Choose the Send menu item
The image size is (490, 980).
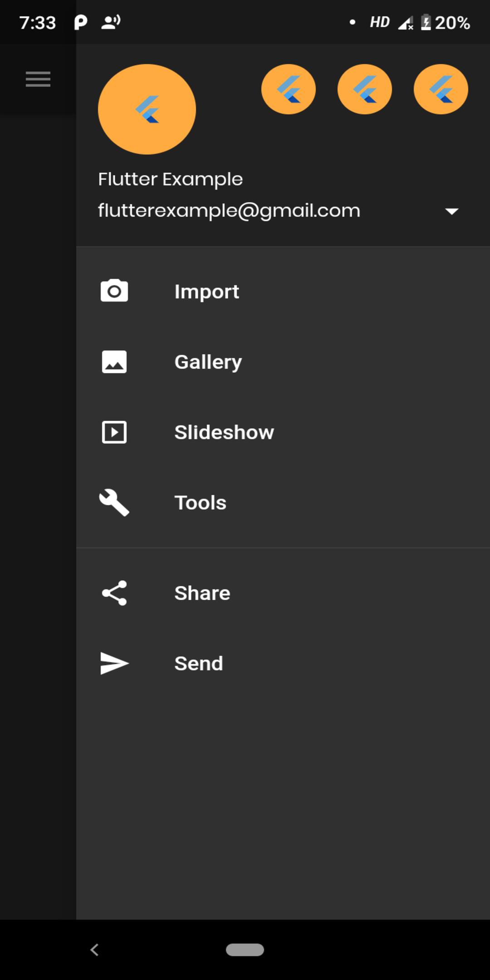283,663
